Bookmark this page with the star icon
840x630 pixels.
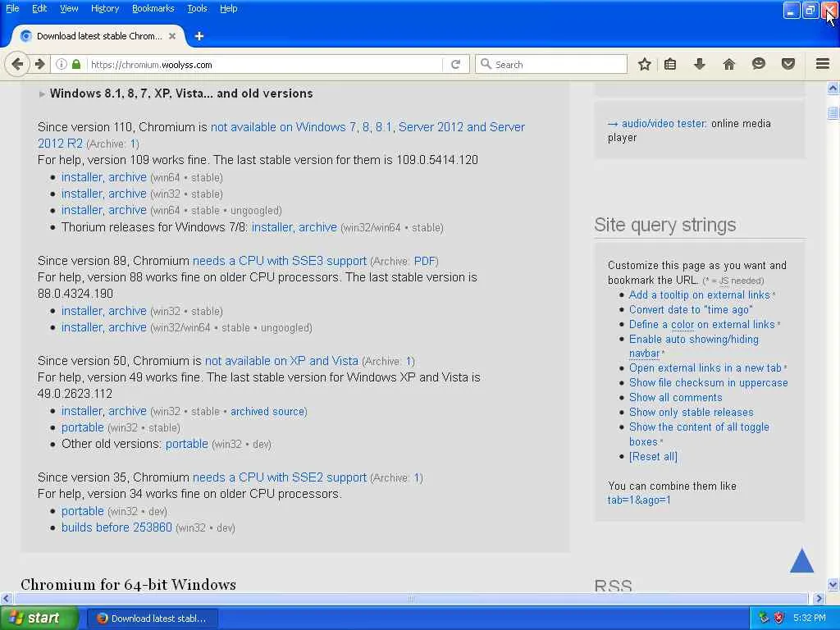645,64
